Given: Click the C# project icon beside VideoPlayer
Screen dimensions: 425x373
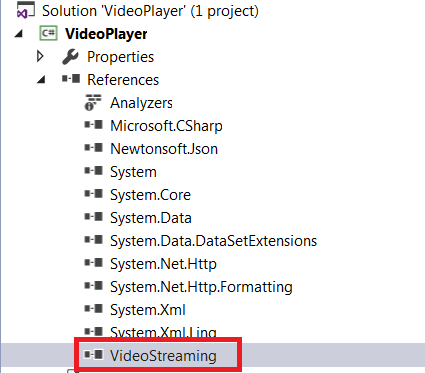Looking at the screenshot, I should click(49, 33).
